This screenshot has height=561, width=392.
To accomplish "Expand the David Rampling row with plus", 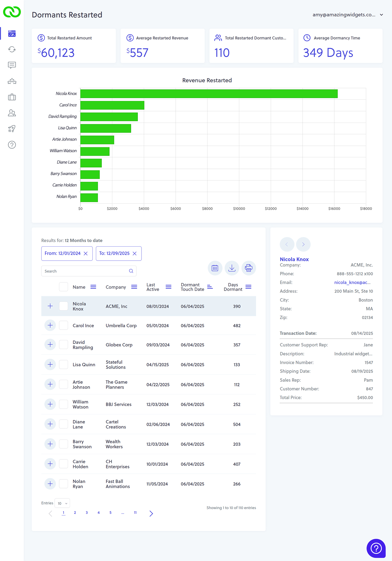I will tap(50, 344).
